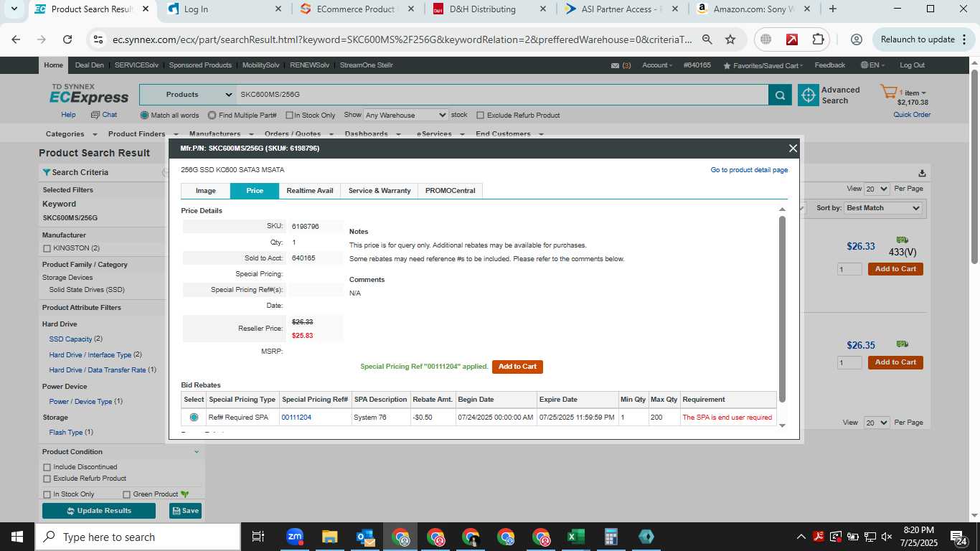Screen dimensions: 980x551
Task: Open browser extensions puzzle icon
Action: tap(818, 39)
